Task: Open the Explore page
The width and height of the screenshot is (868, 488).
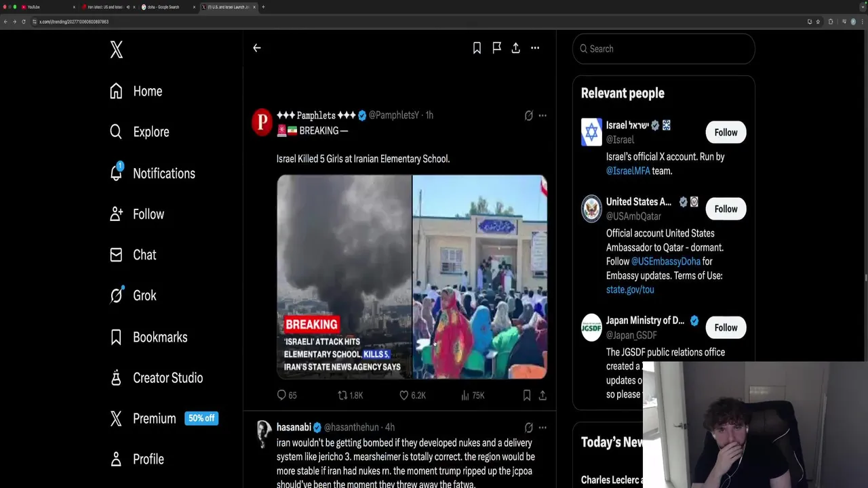Action: pyautogui.click(x=139, y=132)
